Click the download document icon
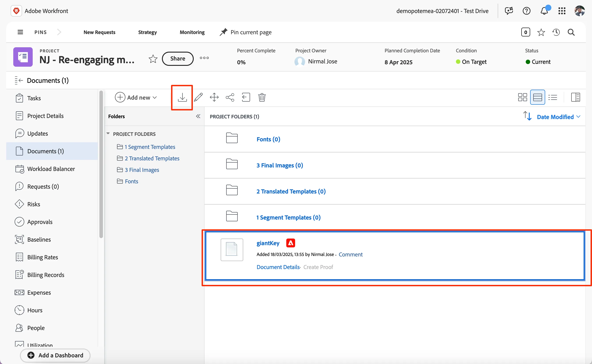 pos(182,97)
